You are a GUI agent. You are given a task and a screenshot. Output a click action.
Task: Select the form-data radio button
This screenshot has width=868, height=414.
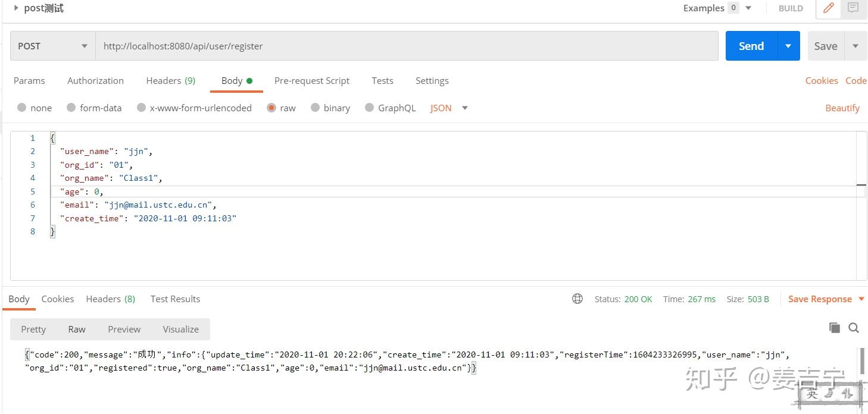click(x=71, y=108)
